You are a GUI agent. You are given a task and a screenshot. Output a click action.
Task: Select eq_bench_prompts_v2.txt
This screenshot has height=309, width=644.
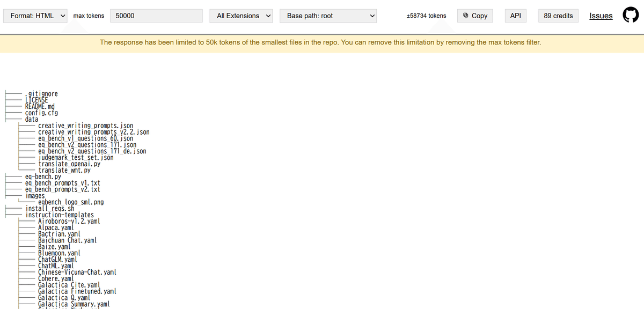click(x=63, y=189)
